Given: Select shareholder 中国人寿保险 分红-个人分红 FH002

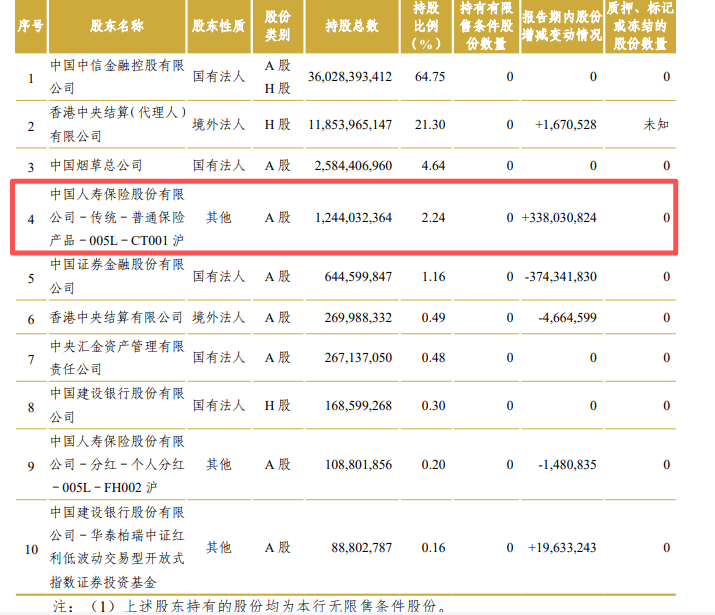Looking at the screenshot, I should point(117,464).
